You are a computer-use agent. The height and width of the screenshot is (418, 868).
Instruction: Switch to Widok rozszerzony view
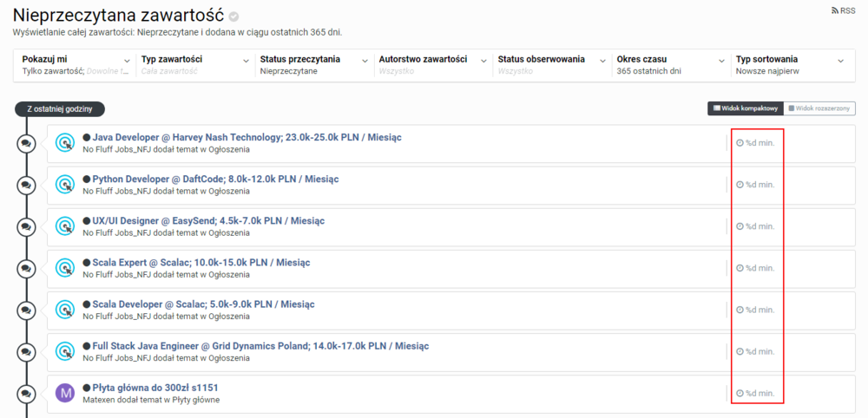(820, 108)
